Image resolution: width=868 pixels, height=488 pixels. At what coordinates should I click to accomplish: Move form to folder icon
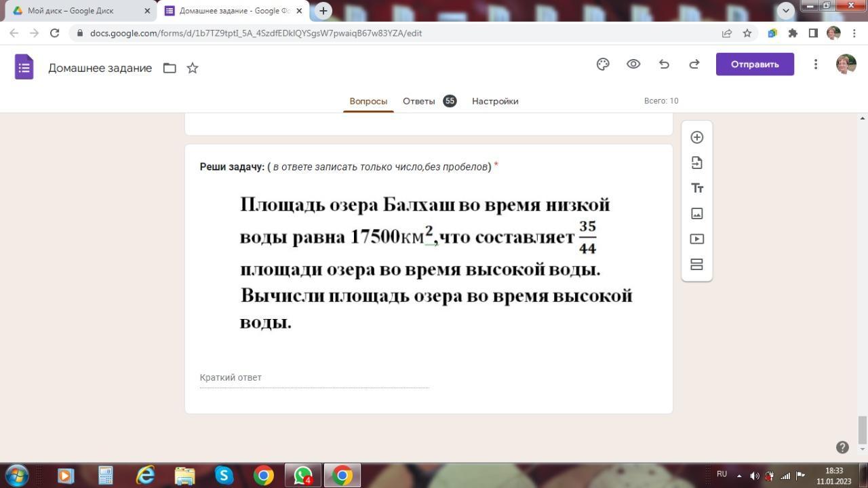coord(170,68)
